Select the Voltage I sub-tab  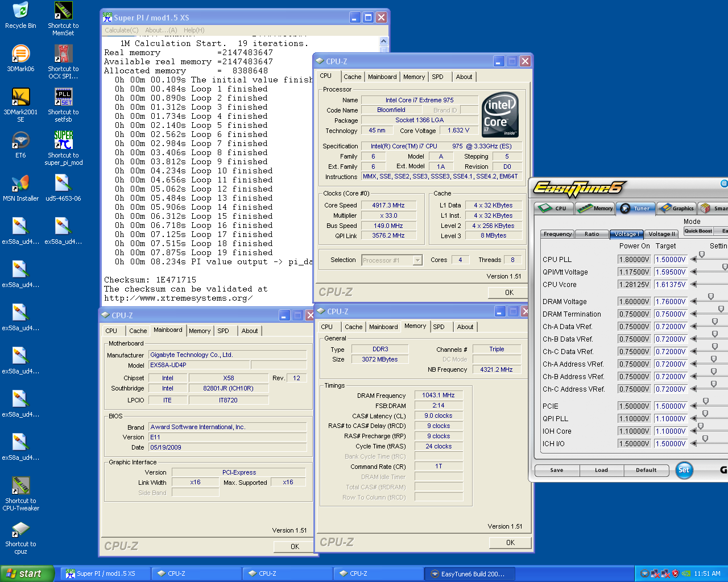tap(626, 234)
